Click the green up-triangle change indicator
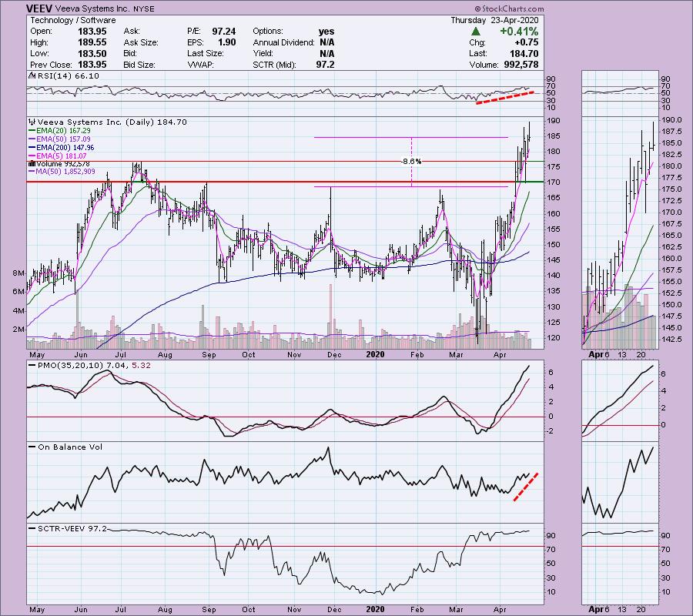Viewport: 693px width, 616px height. point(476,32)
